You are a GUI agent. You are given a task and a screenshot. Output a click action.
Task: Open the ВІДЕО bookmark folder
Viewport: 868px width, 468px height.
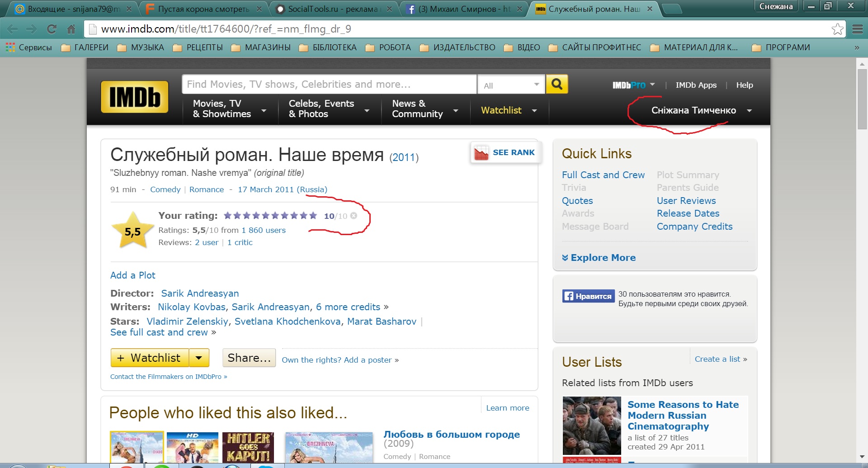522,47
